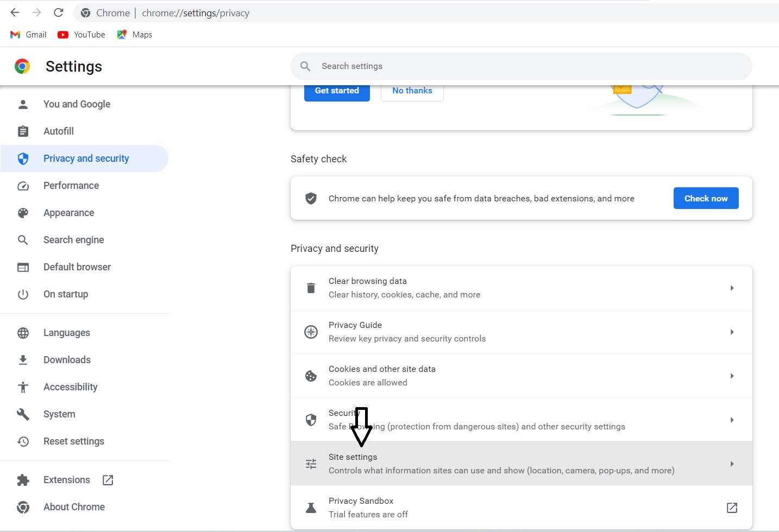Open the YouTube bookmark

pyautogui.click(x=82, y=35)
